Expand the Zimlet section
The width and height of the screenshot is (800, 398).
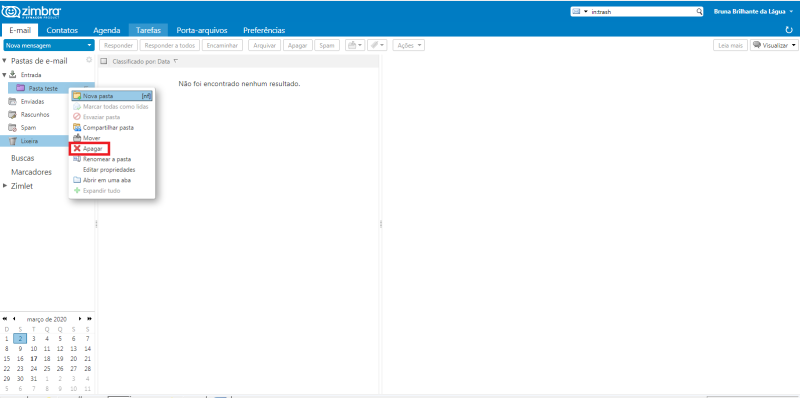click(5, 186)
